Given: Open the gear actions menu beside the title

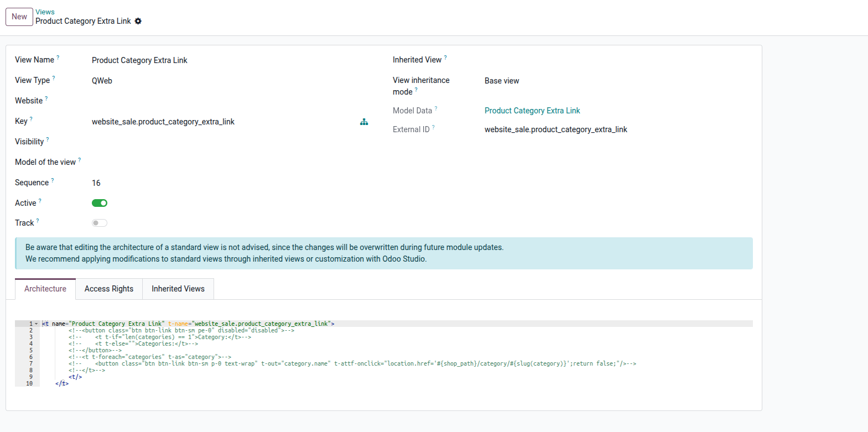Looking at the screenshot, I should [x=138, y=21].
